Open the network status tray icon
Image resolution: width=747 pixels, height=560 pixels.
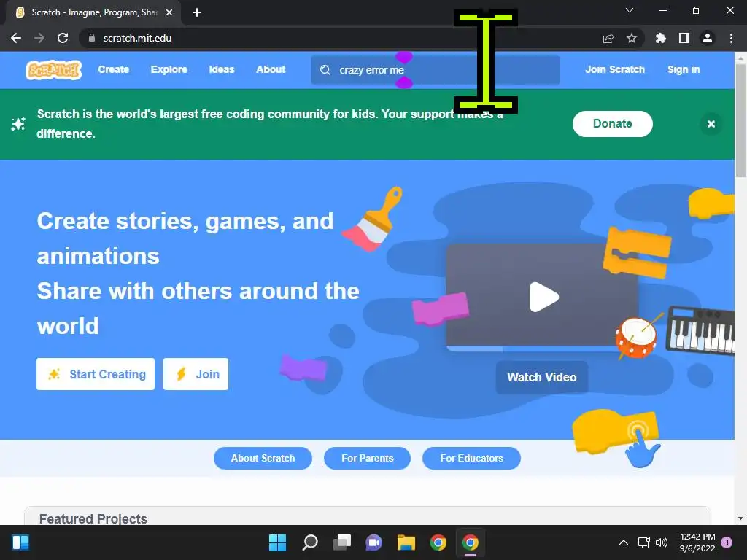click(x=644, y=542)
